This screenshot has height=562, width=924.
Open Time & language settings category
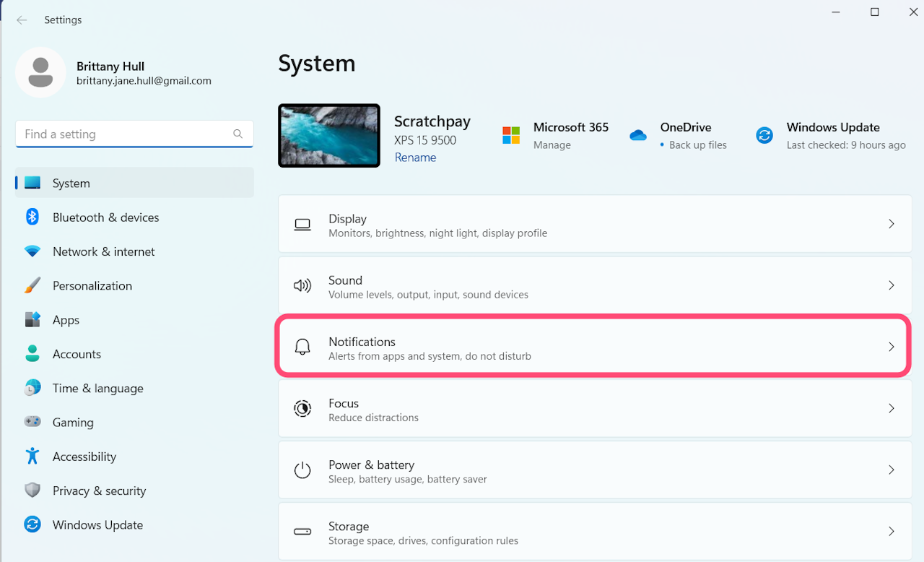coord(97,388)
